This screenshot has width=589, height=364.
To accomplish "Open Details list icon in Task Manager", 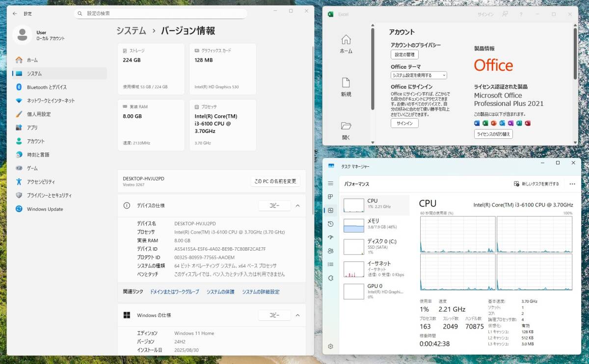I will click(330, 264).
